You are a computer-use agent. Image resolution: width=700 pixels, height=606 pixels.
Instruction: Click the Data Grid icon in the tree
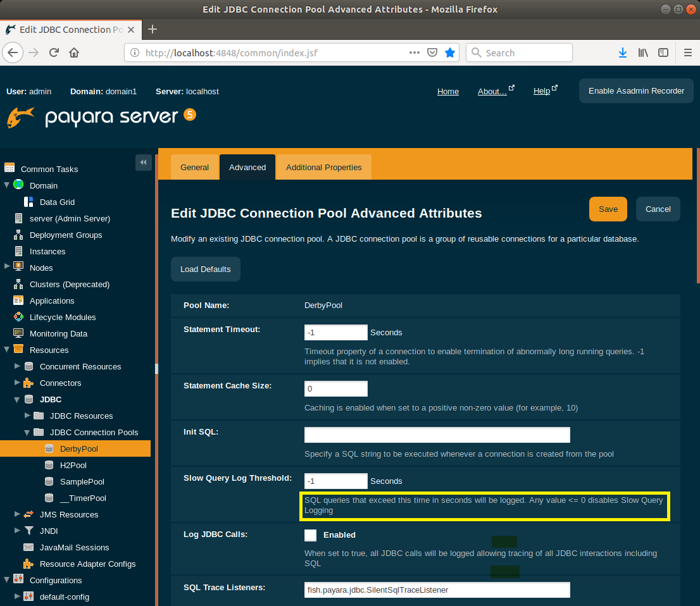click(x=28, y=202)
